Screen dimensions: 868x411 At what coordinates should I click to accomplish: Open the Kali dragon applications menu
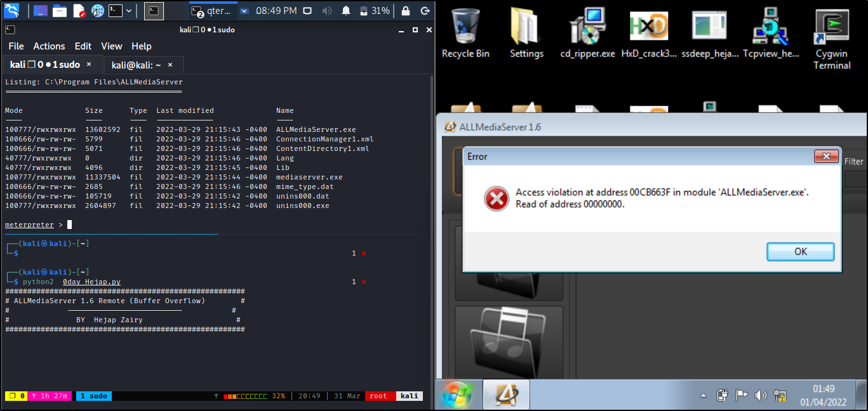pos(12,11)
